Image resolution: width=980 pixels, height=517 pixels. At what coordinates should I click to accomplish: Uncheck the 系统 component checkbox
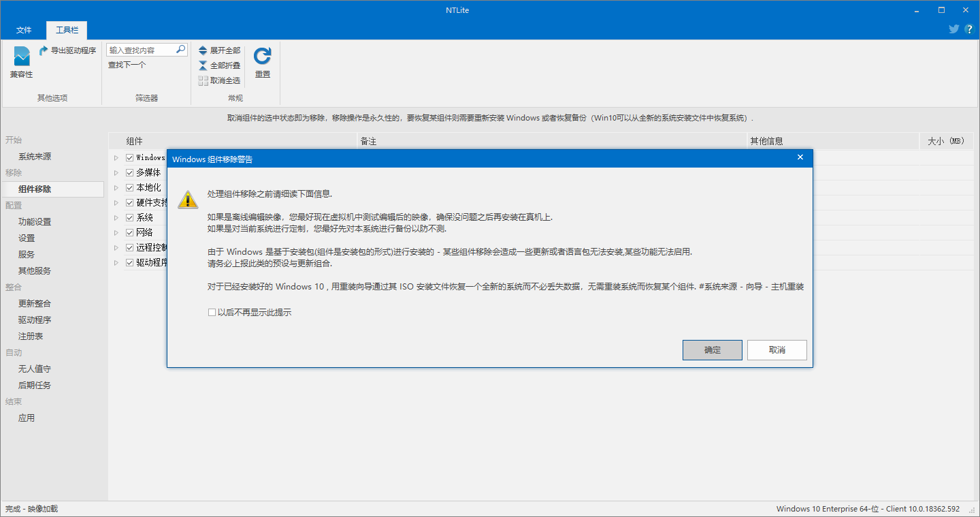(x=129, y=217)
